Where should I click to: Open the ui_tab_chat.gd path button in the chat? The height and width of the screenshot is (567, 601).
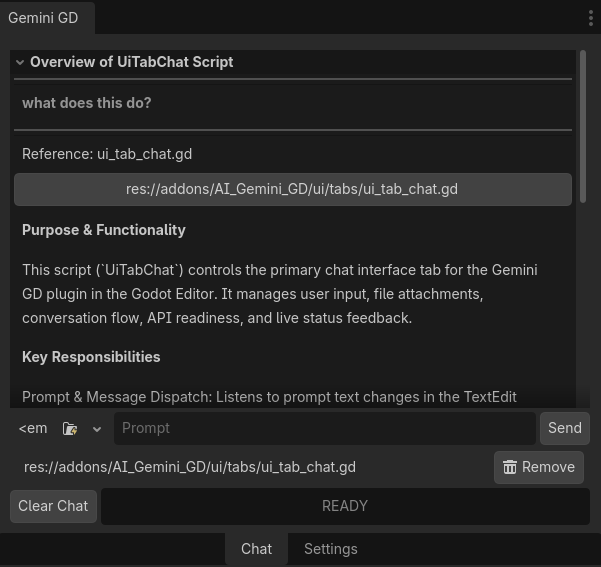click(293, 189)
